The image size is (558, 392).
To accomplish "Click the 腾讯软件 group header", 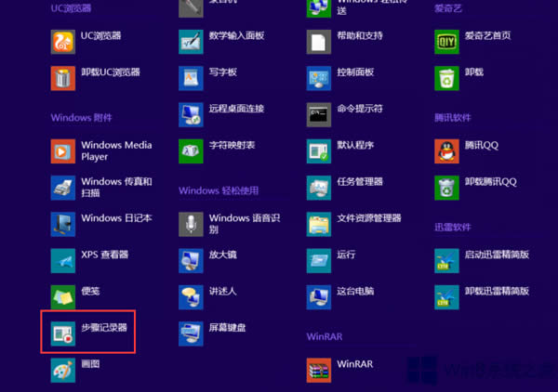I will [x=453, y=118].
